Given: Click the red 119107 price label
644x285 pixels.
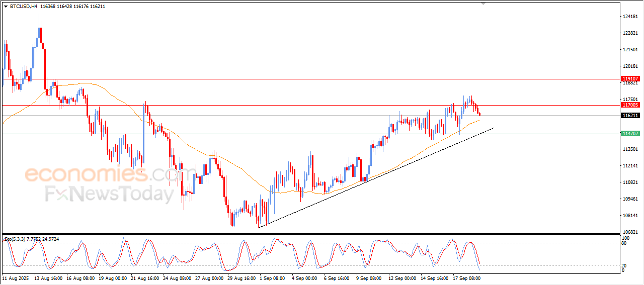Looking at the screenshot, I should click(630, 79).
